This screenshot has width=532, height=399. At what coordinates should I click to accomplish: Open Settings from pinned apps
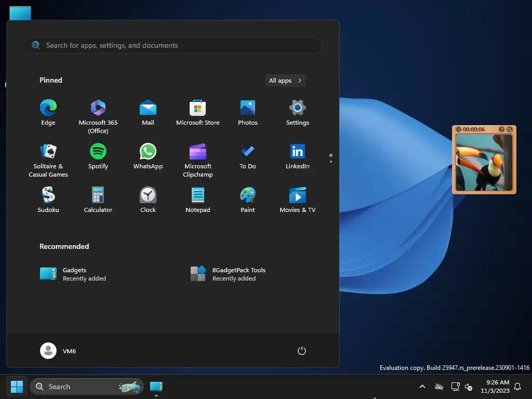[298, 113]
